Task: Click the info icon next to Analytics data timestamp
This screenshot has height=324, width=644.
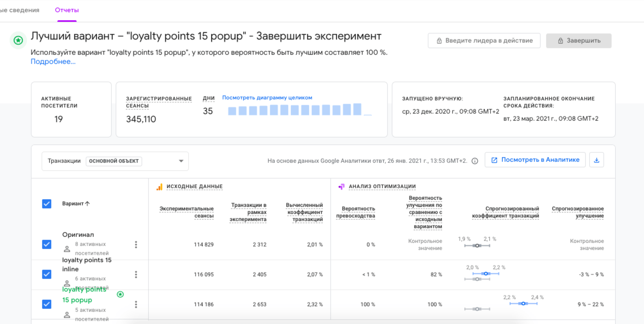Action: (475, 161)
